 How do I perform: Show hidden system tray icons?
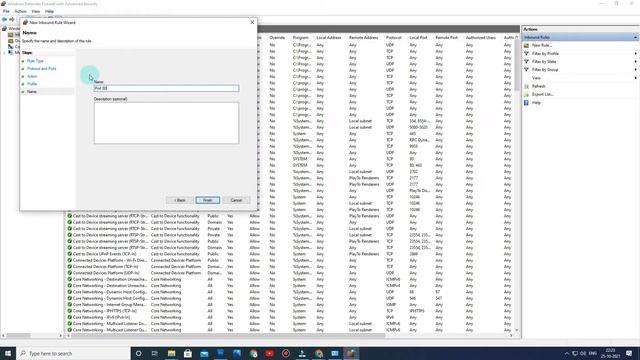(567, 353)
